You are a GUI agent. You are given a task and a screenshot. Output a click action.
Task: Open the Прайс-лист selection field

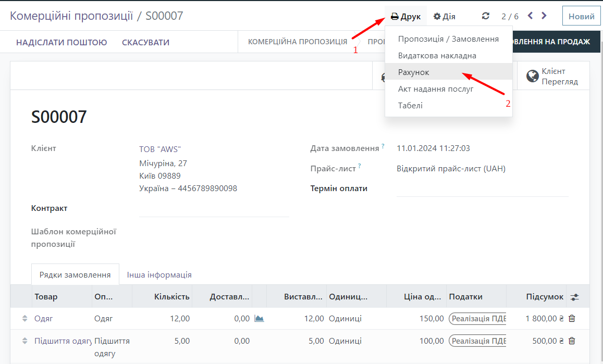point(451,169)
